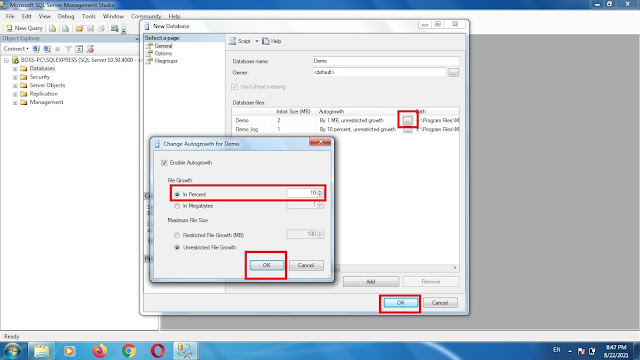This screenshot has width=640, height=360.
Task: Click OK in Change Autogrowth dialog
Action: click(x=267, y=265)
